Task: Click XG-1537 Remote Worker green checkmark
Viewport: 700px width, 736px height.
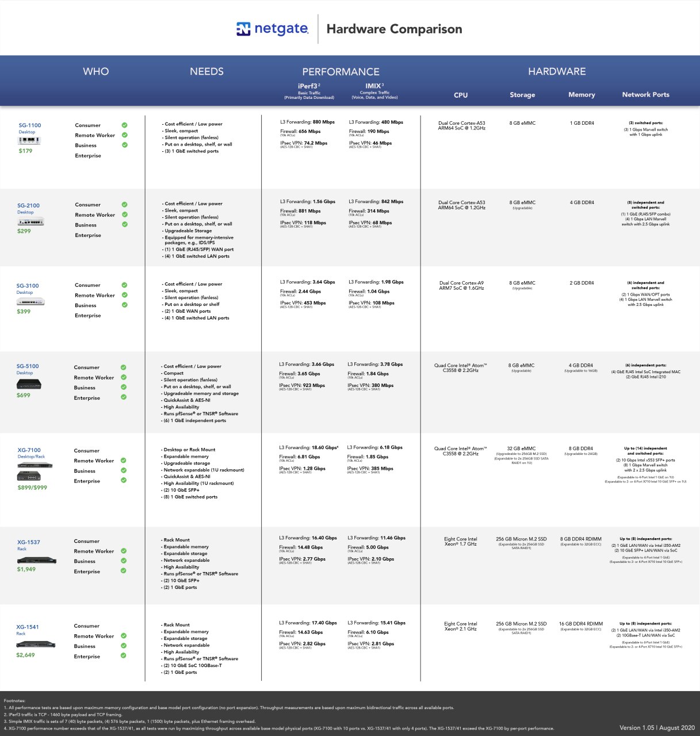Action: [x=124, y=551]
